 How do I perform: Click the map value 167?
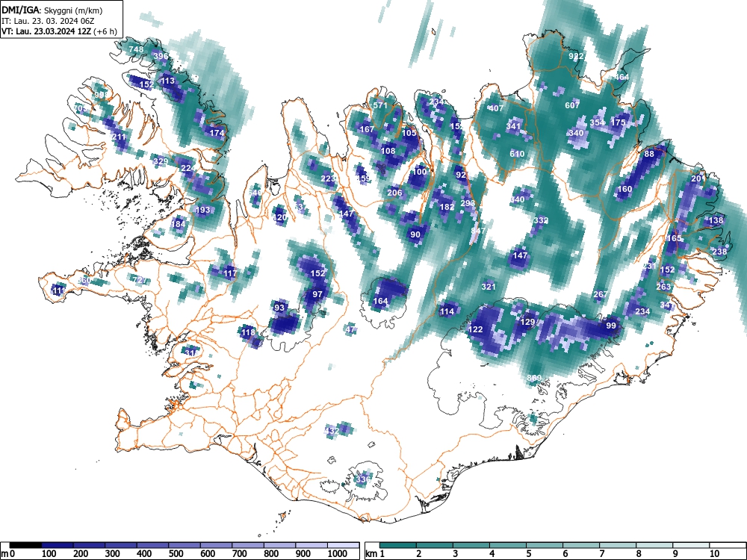pyautogui.click(x=367, y=129)
